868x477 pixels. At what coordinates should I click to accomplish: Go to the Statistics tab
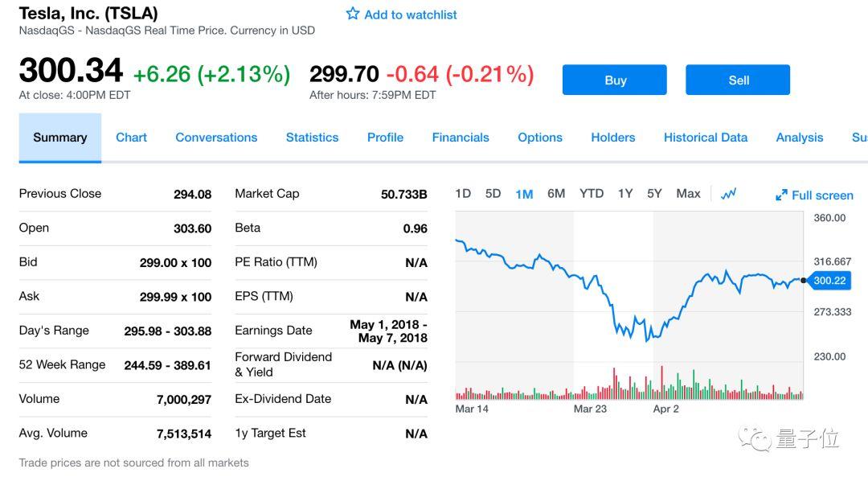pos(312,138)
